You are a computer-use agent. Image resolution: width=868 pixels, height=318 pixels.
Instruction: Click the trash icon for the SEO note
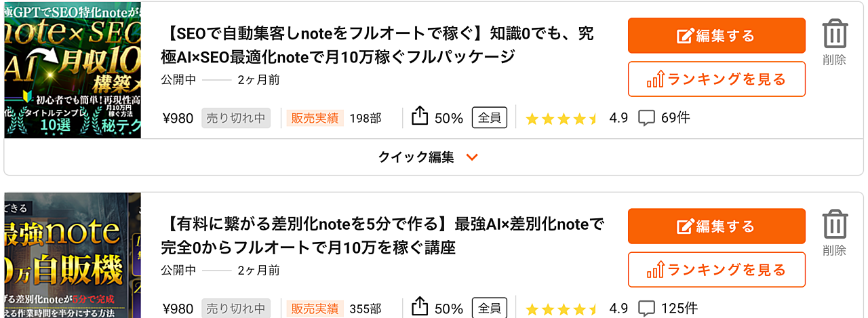pos(834,34)
